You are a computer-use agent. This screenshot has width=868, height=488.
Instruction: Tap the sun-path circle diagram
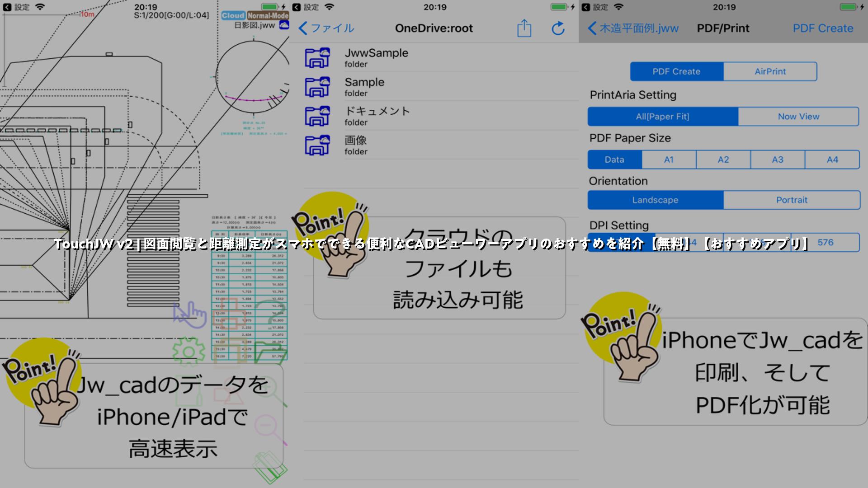pyautogui.click(x=253, y=77)
